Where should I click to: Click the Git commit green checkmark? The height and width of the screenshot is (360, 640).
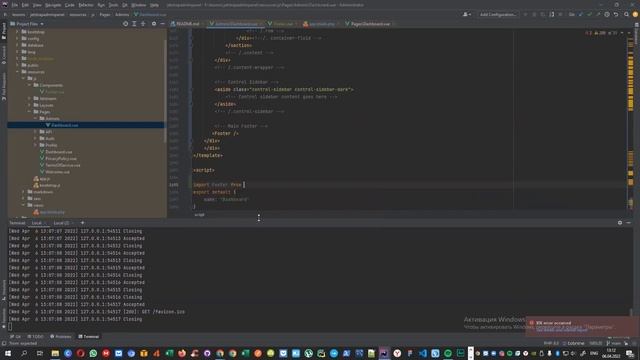[589, 14]
